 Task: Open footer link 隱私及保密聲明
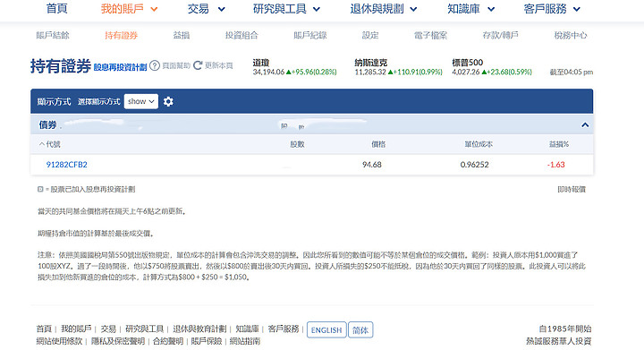tap(118, 341)
